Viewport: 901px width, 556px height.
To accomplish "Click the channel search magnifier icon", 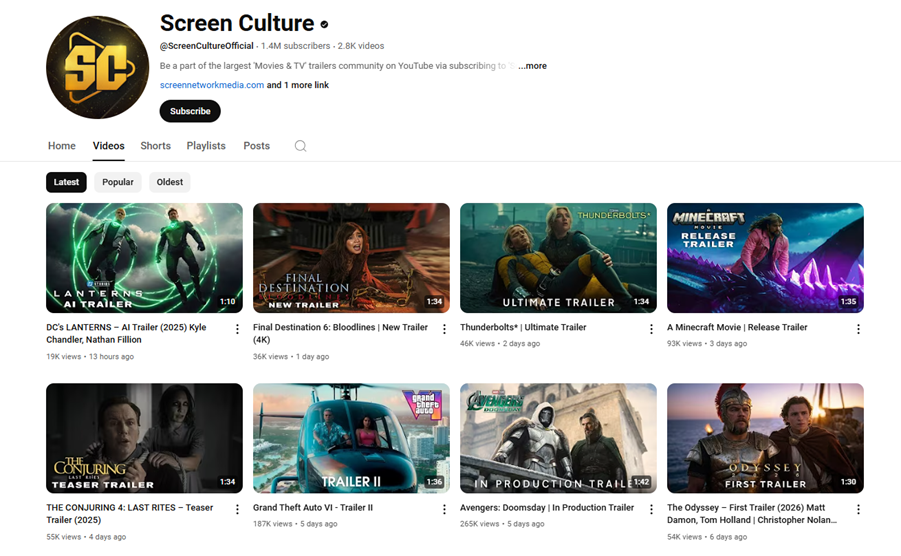I will pyautogui.click(x=300, y=146).
